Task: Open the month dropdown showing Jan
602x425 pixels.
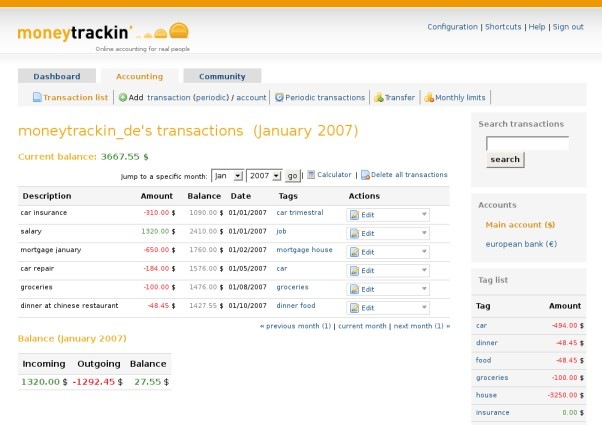Action: 227,176
